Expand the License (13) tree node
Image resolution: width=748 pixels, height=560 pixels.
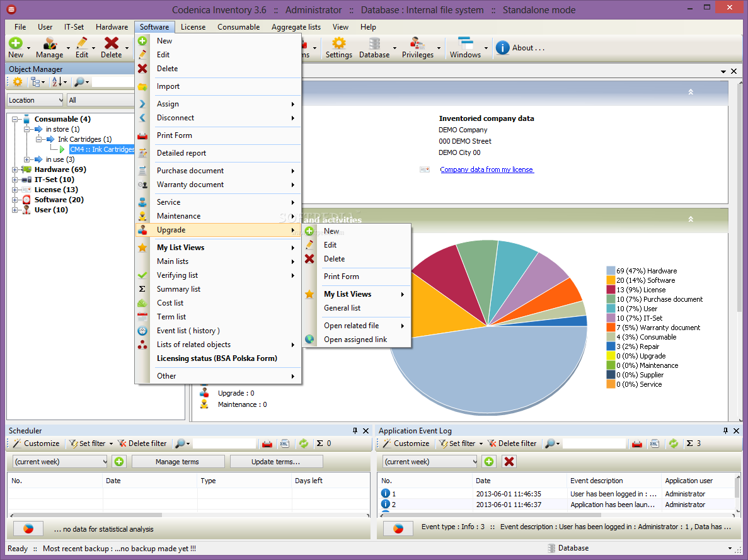click(14, 190)
